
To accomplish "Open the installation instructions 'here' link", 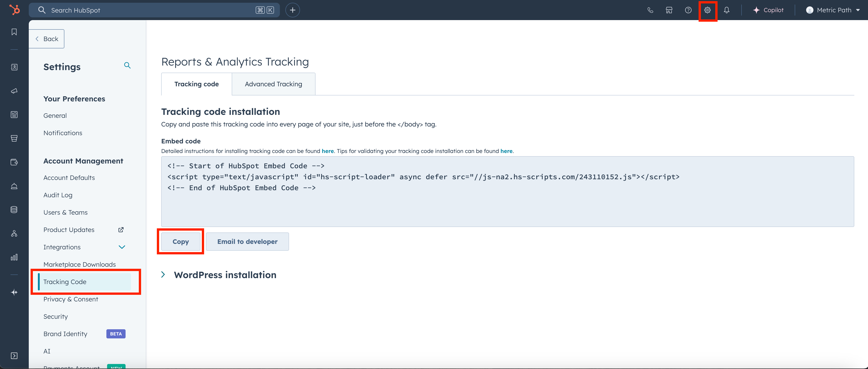I will [328, 151].
